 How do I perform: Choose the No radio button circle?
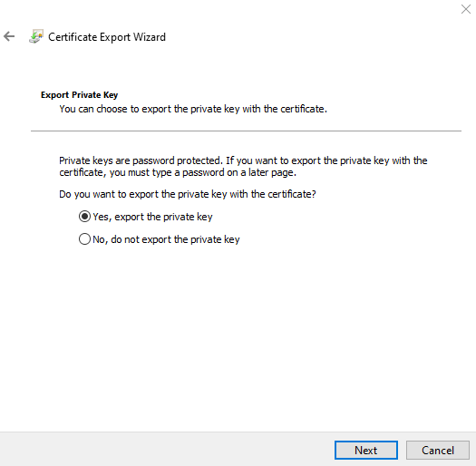84,239
